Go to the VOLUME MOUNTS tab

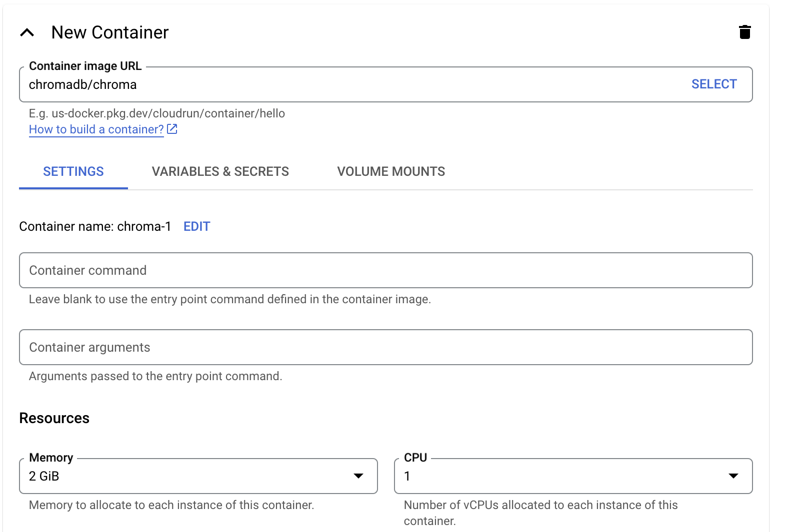coord(390,172)
